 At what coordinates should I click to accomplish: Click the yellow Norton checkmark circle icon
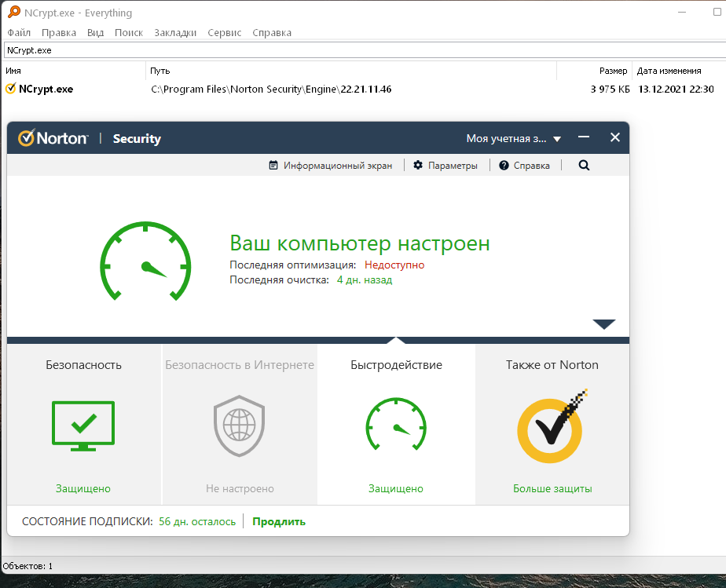coord(551,426)
